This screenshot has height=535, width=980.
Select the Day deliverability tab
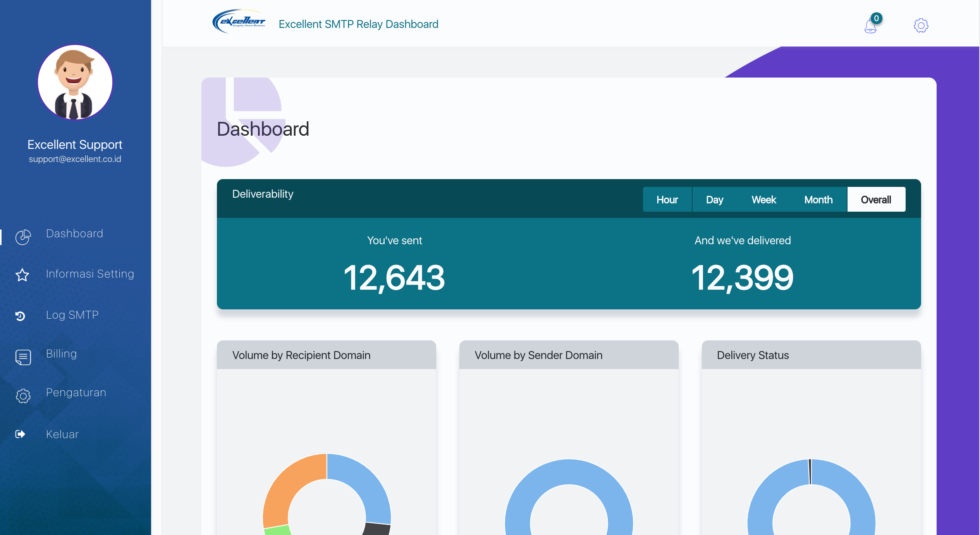pos(714,200)
